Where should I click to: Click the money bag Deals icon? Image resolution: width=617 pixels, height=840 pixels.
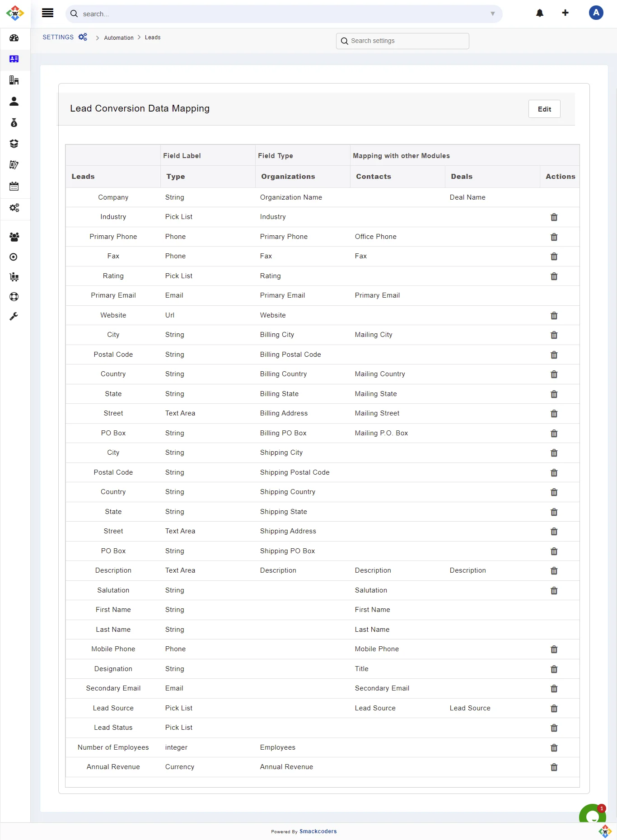tap(14, 123)
